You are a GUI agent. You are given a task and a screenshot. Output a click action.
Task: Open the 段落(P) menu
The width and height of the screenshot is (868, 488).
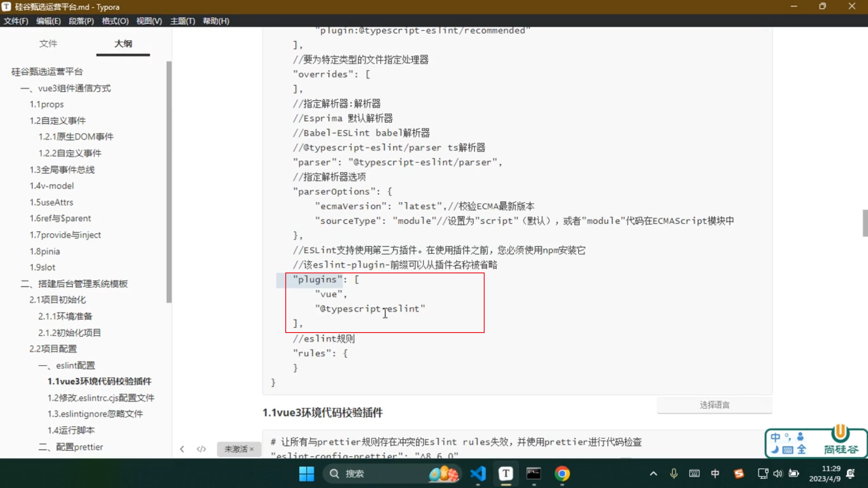pos(81,21)
